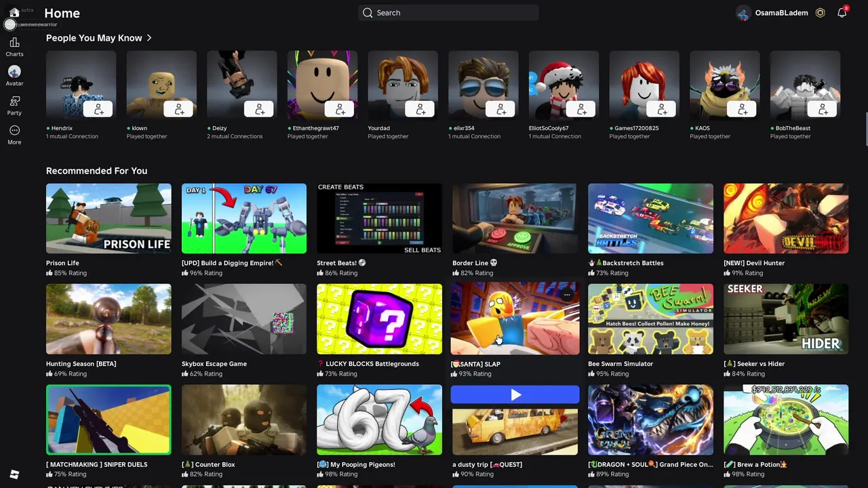Viewport: 868px width, 488px height.
Task: Click the '95% Rating' under Bee Swarm
Action: click(x=608, y=373)
